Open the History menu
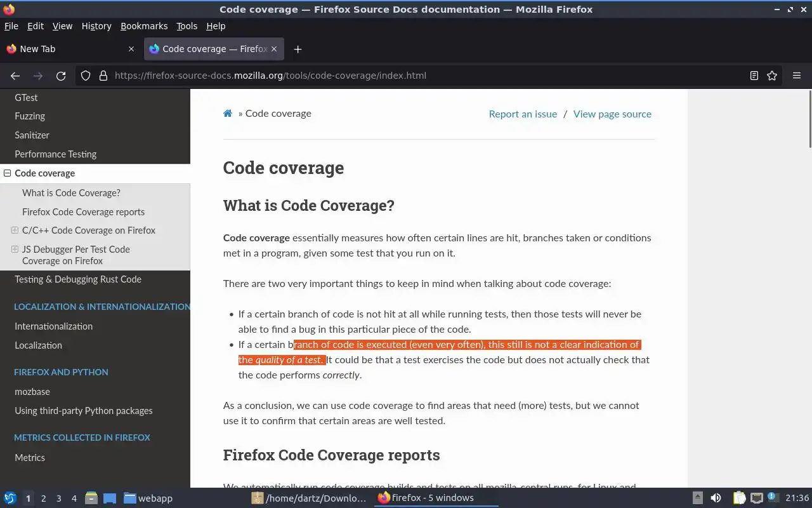The image size is (812, 508). [x=96, y=26]
